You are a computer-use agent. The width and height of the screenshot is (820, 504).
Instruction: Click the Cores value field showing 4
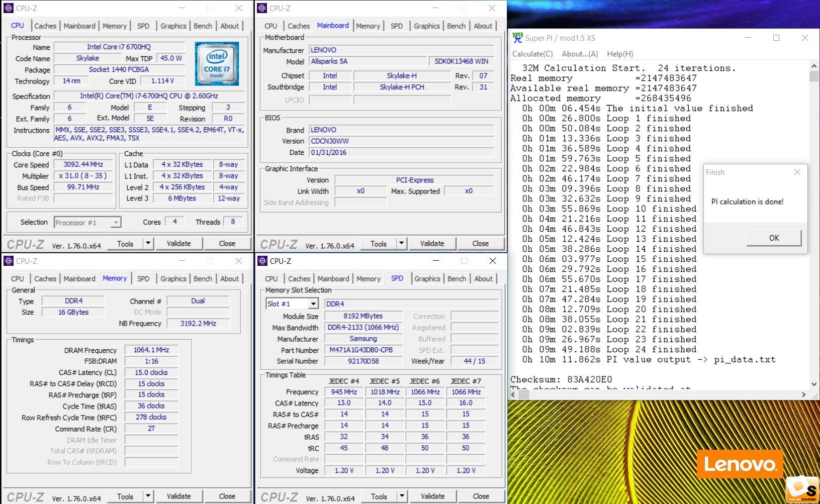pos(175,222)
